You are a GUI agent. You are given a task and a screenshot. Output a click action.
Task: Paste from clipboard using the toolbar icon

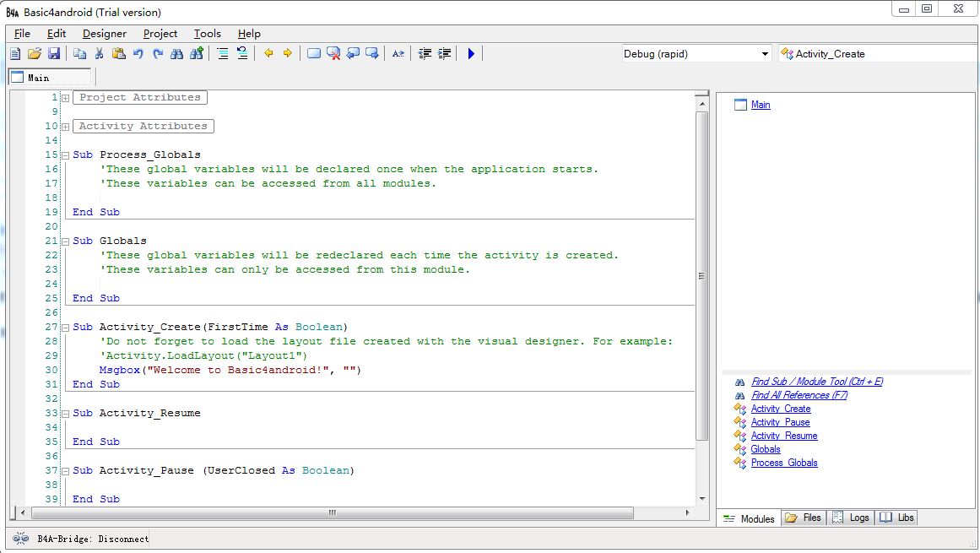click(x=119, y=54)
